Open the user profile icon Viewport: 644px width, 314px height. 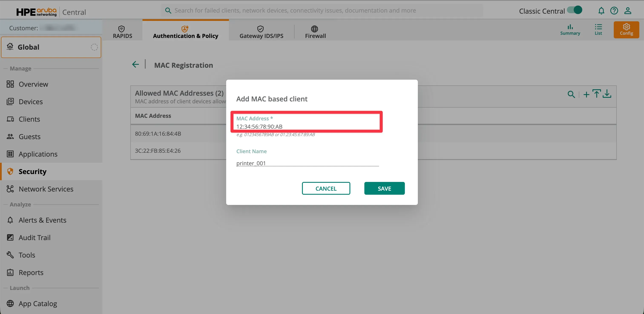(628, 11)
